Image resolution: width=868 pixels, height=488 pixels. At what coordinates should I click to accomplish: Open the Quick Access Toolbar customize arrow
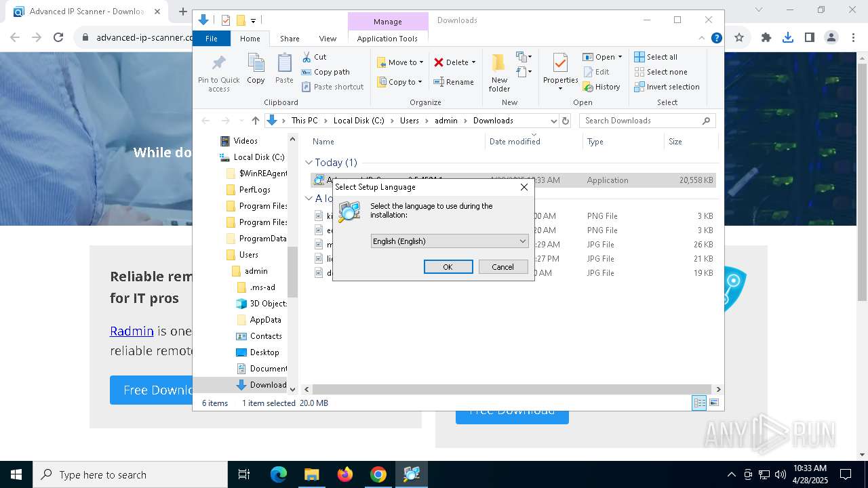click(x=253, y=20)
